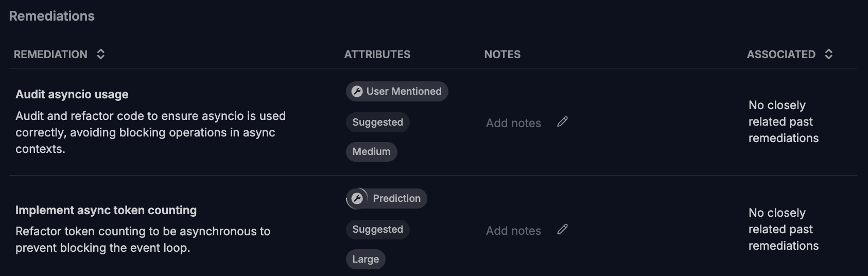Click the Suggested tag in first row
This screenshot has height=276, width=868.
[377, 123]
